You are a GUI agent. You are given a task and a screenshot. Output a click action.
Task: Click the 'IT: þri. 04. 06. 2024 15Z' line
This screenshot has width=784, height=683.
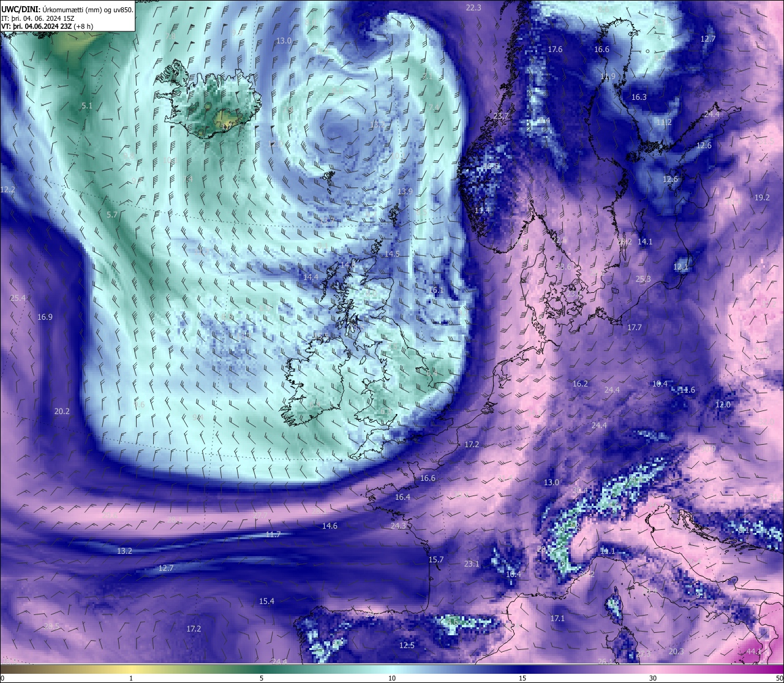tap(39, 18)
